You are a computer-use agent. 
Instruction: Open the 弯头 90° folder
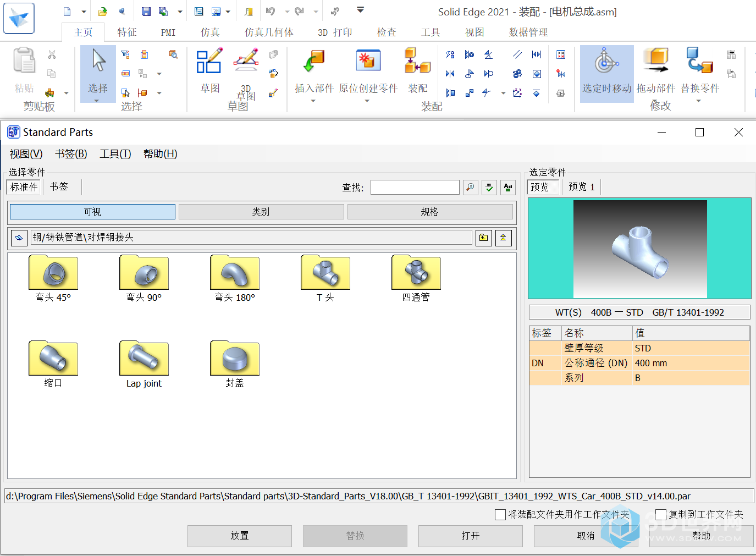144,278
